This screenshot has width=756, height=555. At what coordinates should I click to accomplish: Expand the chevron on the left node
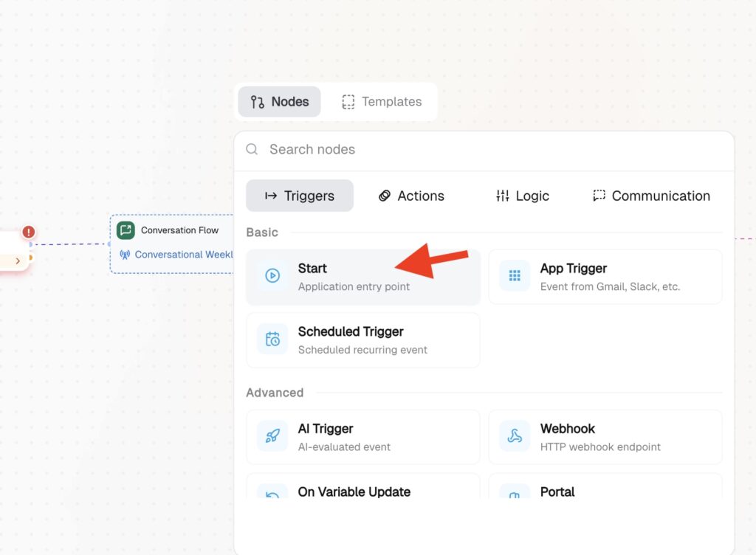point(18,261)
